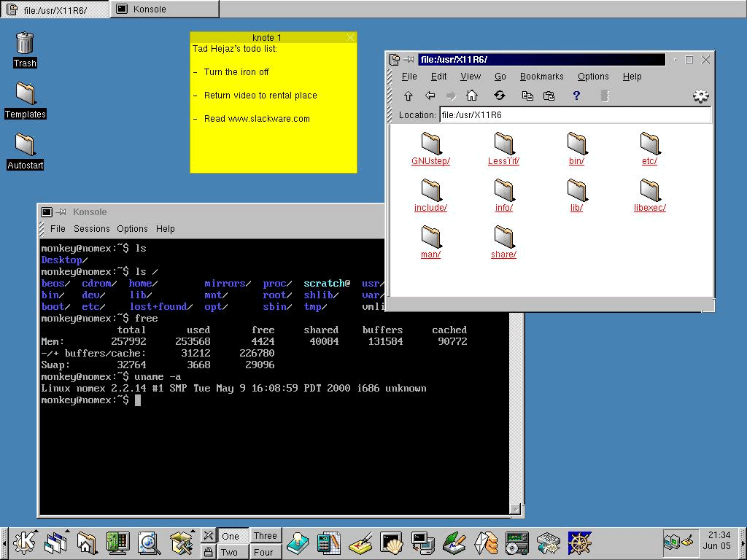Go up one directory with the Up arrow
The image size is (747, 560).
409,96
